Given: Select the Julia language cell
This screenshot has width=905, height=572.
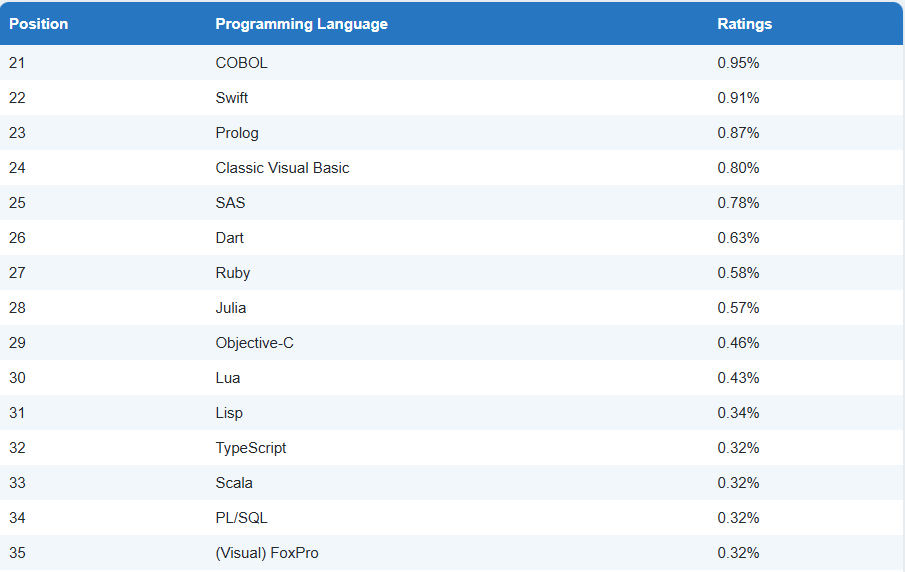Looking at the screenshot, I should [231, 308].
